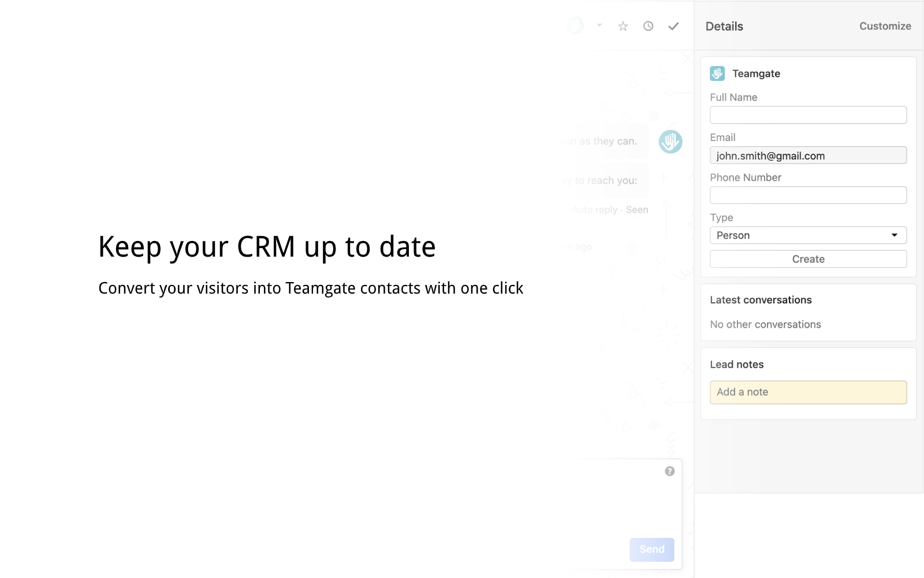Click the Type dropdown chevron
924x578 pixels.
[x=895, y=235]
